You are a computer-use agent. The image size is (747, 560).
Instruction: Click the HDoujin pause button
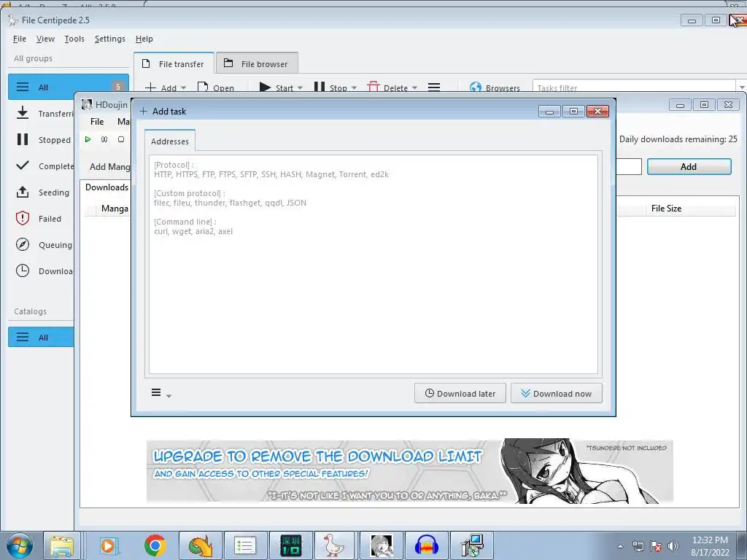[x=104, y=139]
